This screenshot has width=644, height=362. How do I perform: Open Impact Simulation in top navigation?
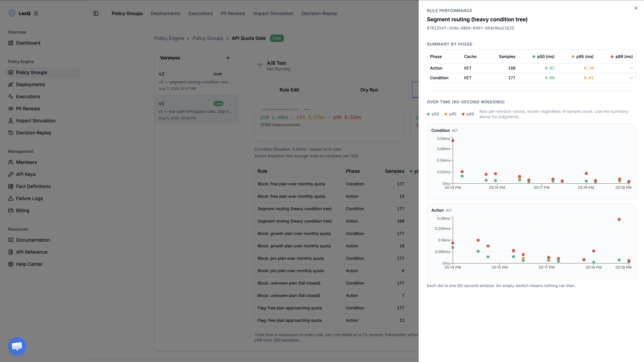coord(273,13)
